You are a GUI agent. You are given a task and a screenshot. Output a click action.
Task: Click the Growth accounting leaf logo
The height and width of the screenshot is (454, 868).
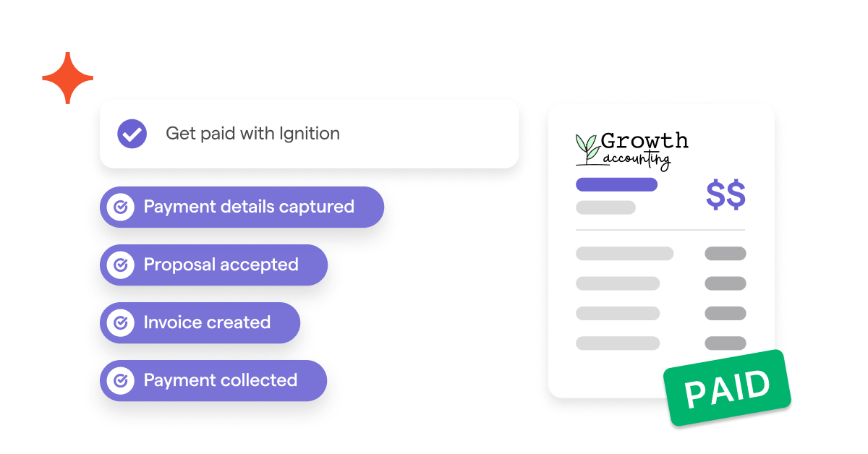tap(587, 148)
